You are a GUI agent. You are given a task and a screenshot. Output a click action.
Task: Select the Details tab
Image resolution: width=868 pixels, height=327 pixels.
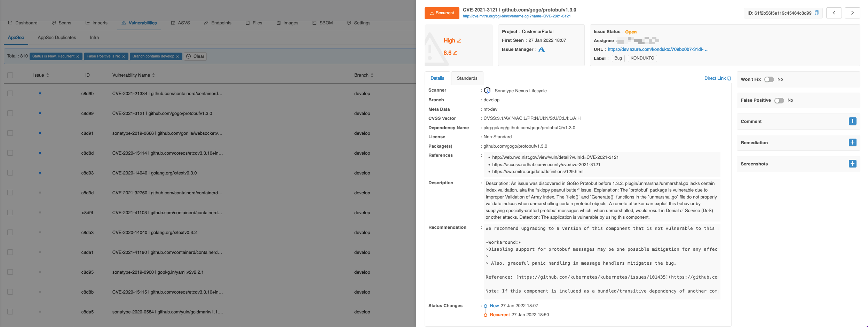coord(437,78)
